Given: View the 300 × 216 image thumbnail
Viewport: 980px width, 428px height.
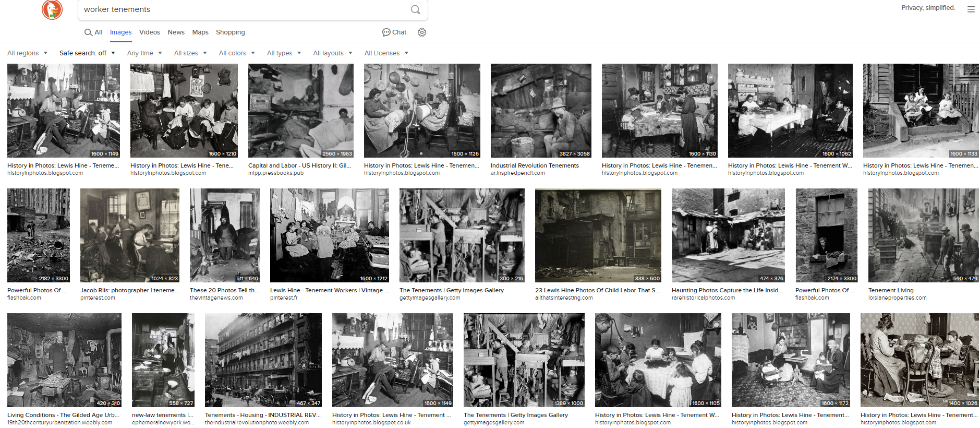Looking at the screenshot, I should click(462, 235).
